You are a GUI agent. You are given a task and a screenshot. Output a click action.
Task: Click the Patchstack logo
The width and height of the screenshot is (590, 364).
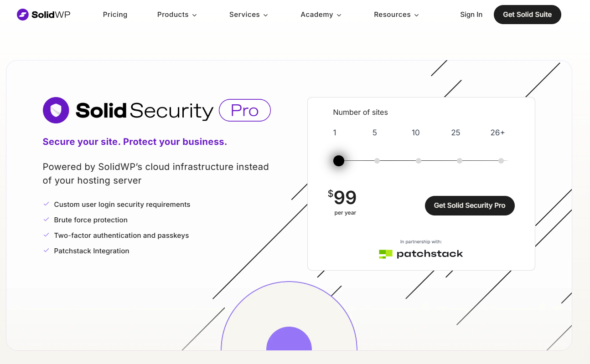421,253
